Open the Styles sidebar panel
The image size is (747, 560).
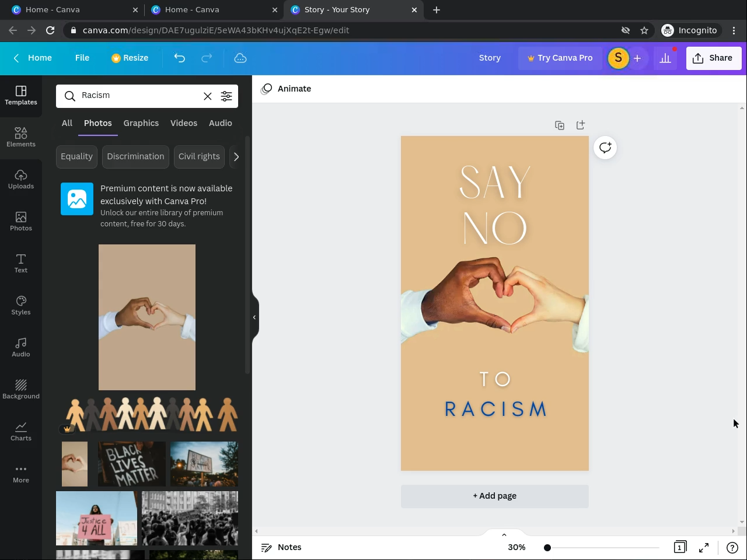21,306
